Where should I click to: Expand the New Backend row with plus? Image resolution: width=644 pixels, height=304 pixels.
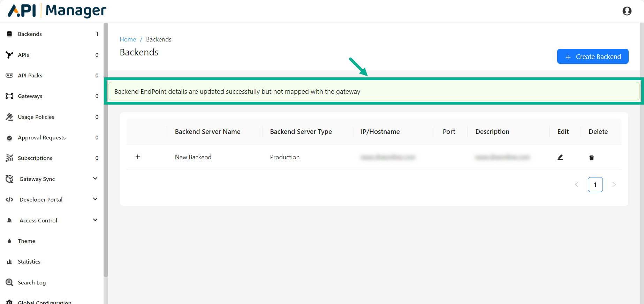138,157
